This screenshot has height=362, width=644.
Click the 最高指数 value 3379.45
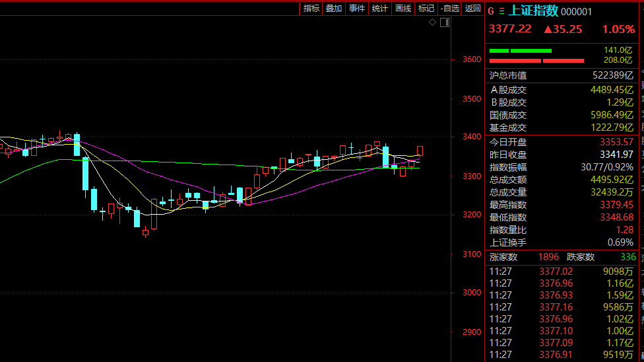click(616, 205)
